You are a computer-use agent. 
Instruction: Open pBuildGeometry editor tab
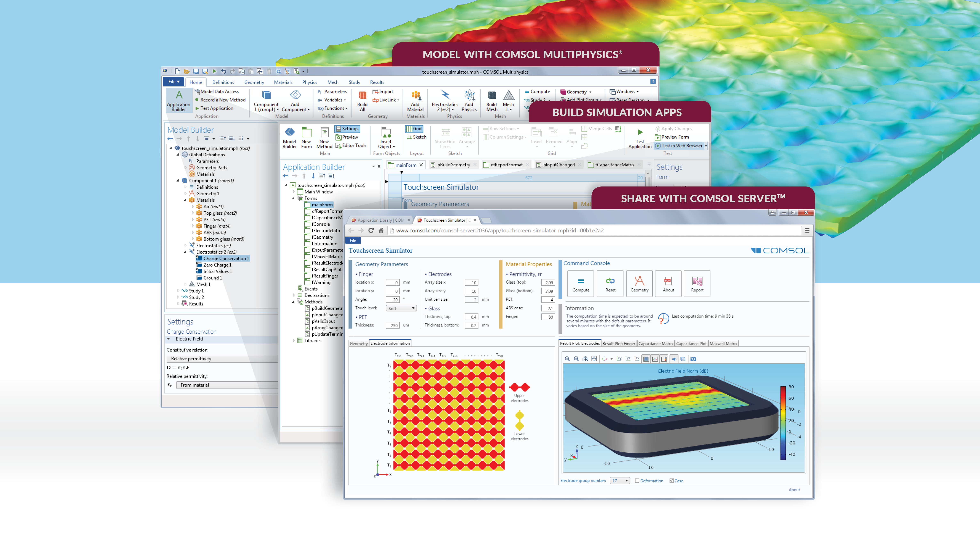tap(453, 165)
